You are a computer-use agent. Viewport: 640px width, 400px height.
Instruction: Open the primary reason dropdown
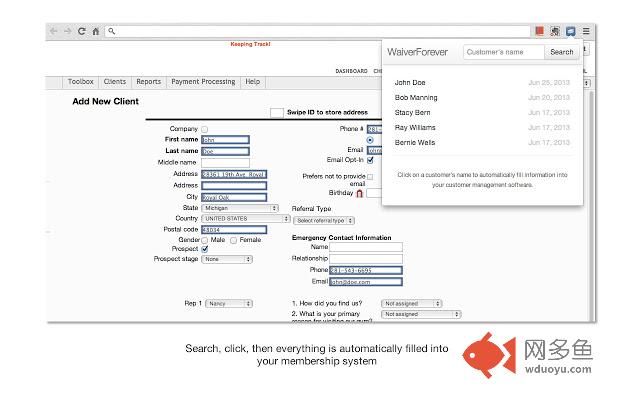click(421, 314)
